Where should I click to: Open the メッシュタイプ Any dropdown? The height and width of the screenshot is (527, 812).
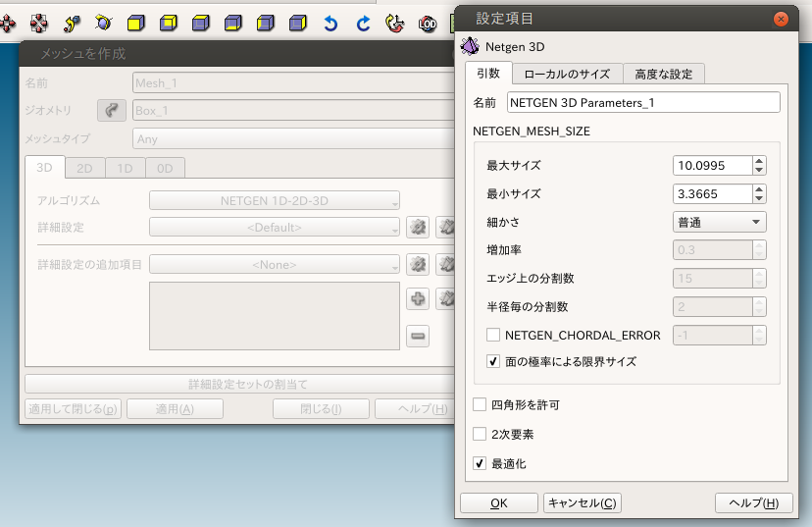(x=293, y=139)
